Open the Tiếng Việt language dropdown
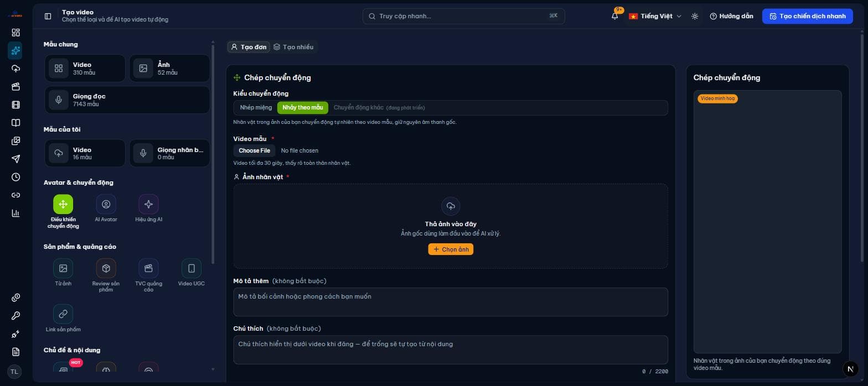Viewport: 868px width, 386px height. (655, 16)
